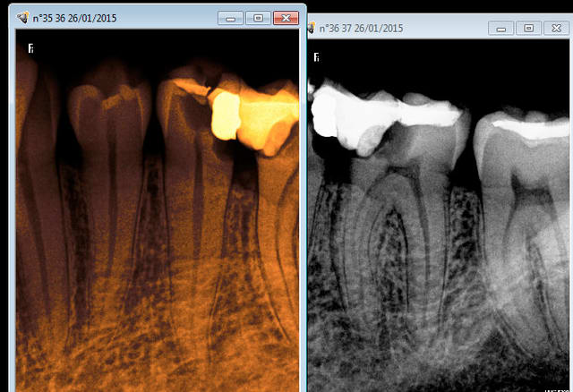Click the bone area at the bottom of the orange image
This screenshot has width=573, height=392.
(152, 358)
